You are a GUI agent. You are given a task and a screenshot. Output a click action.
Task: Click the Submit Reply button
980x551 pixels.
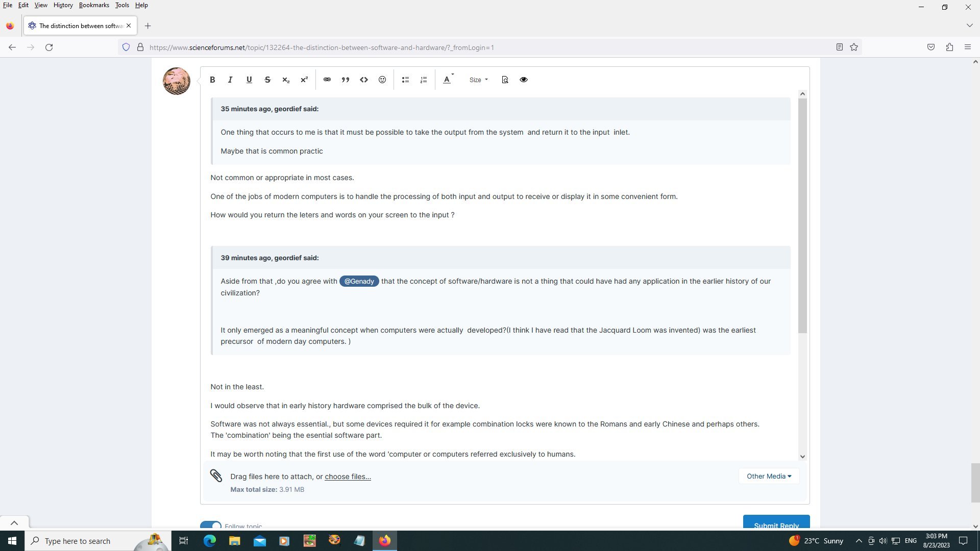776,523
